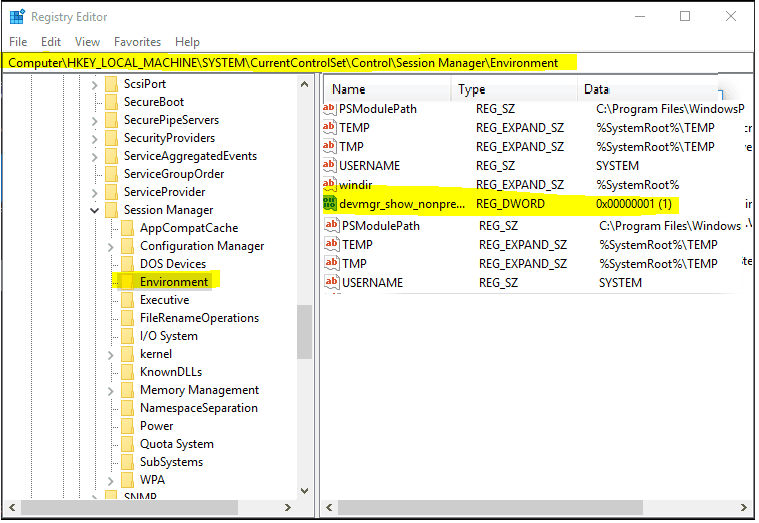Screen dimensions: 759x523
Task: Click the I/O System folder icon
Action: pos(127,336)
